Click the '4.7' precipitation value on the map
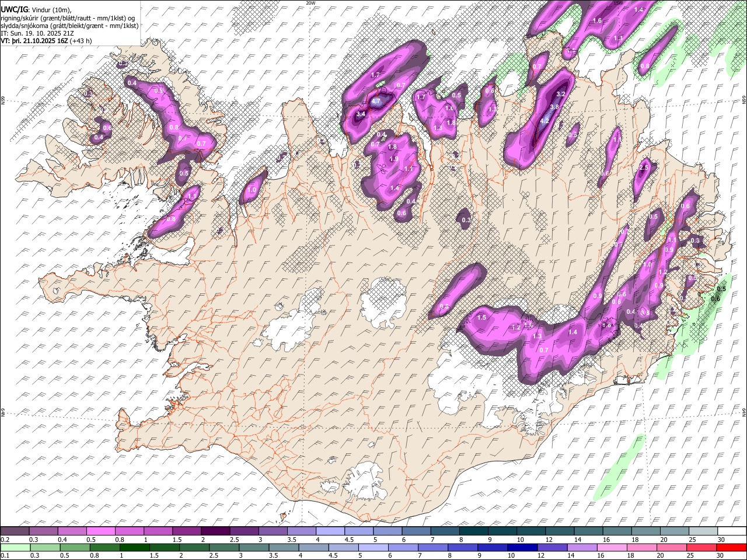This screenshot has width=747, height=560. 376,101
